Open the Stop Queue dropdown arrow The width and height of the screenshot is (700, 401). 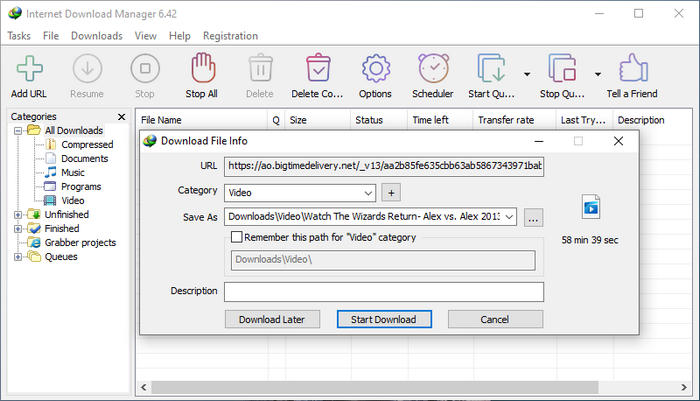click(598, 74)
